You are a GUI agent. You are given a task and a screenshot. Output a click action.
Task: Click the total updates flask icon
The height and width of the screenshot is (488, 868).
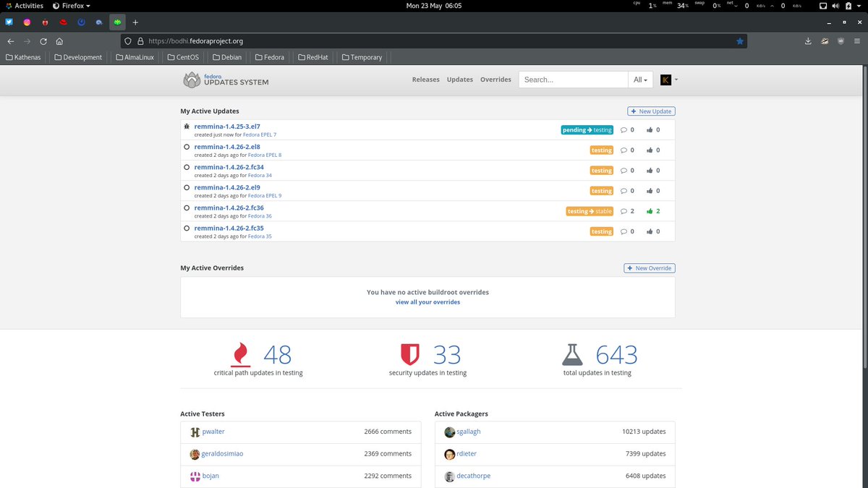(572, 354)
